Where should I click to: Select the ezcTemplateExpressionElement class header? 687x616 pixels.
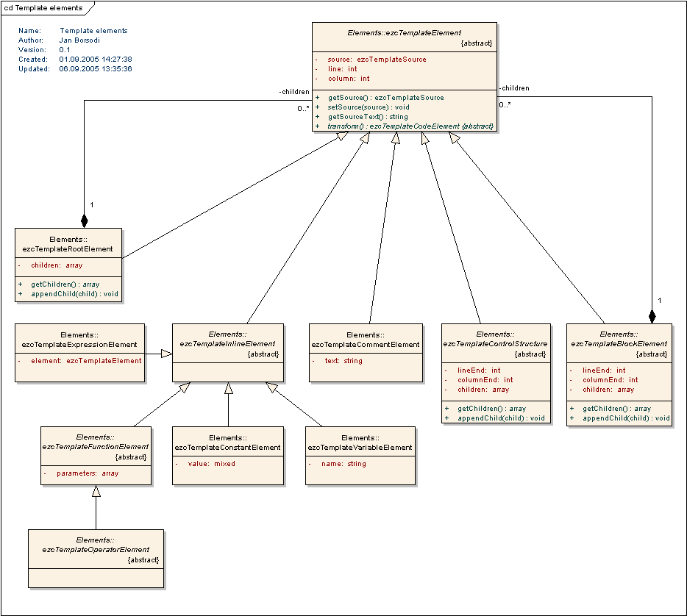[79, 340]
